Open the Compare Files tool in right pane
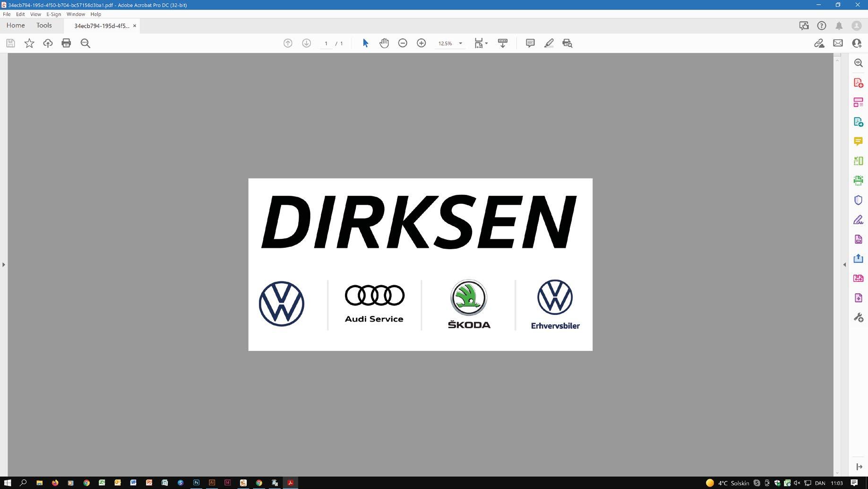 coord(859,161)
